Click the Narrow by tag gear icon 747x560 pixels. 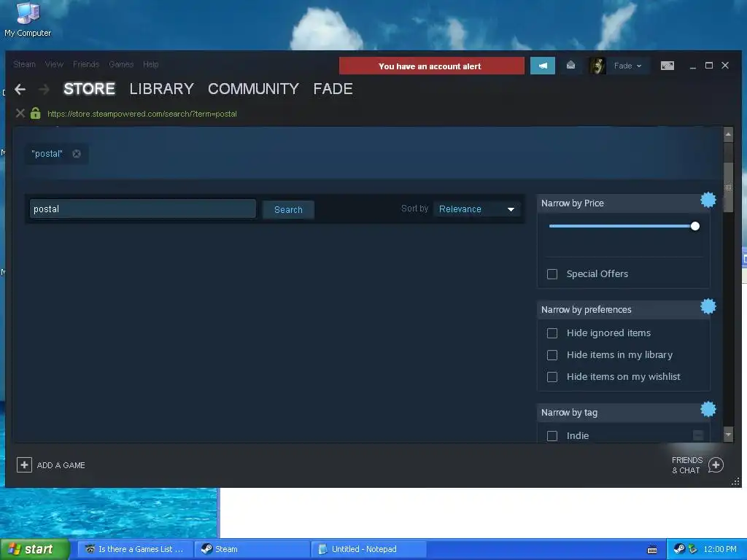point(708,409)
